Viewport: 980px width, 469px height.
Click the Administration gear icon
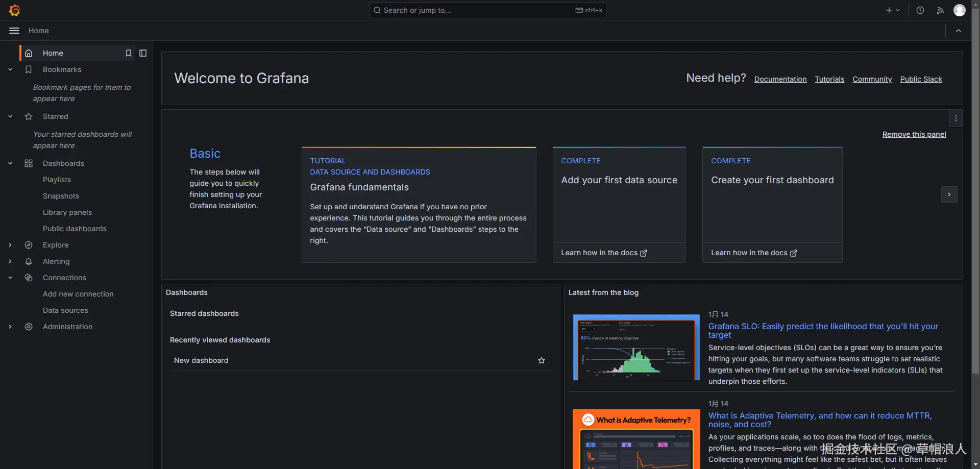(29, 327)
